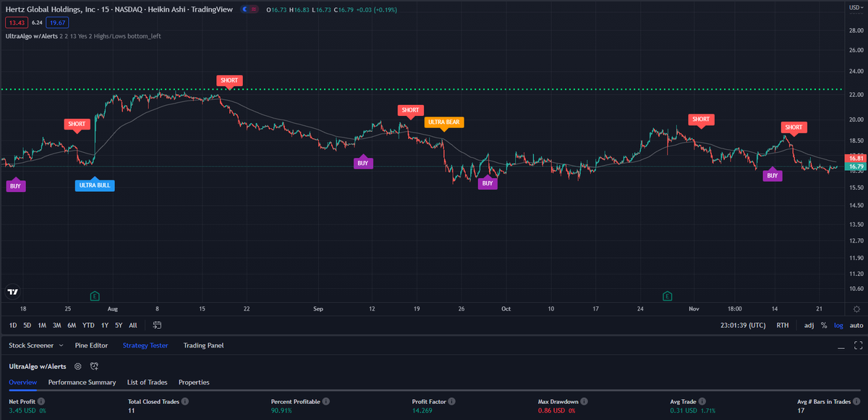868x420 pixels.
Task: Open the Pine Editor tab
Action: (x=91, y=345)
